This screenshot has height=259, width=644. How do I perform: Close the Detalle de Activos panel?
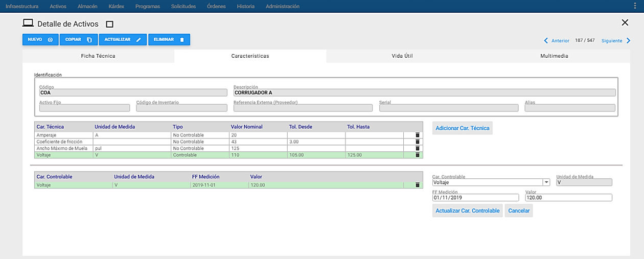click(625, 22)
